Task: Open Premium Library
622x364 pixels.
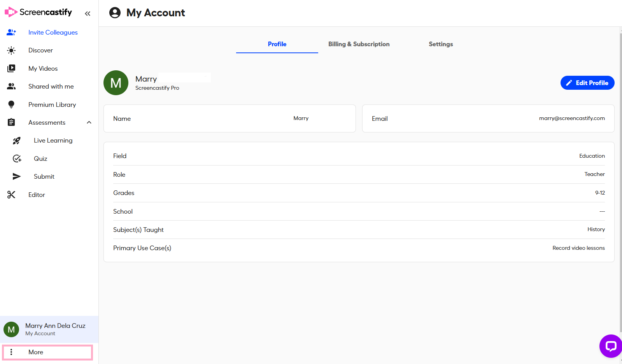Action: click(x=52, y=104)
